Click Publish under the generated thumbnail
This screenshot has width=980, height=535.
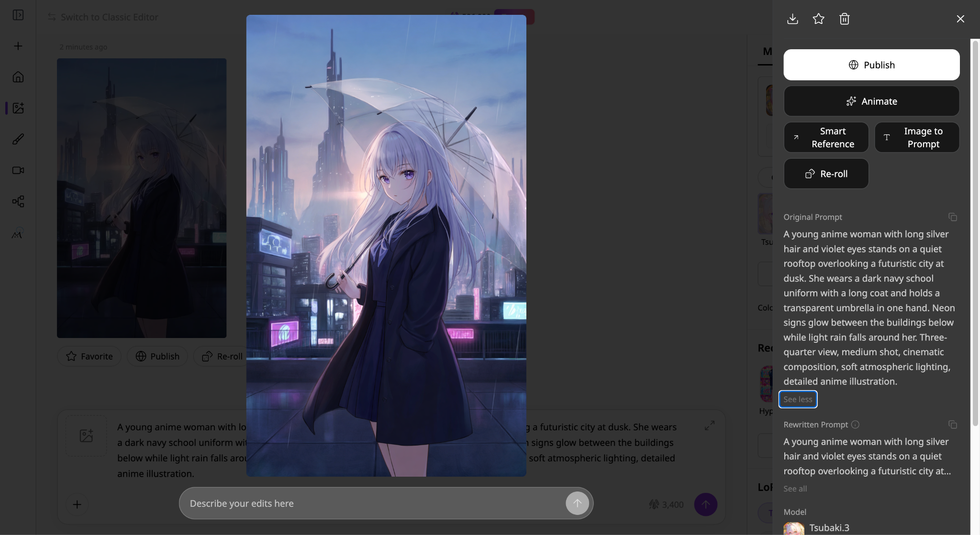(157, 356)
